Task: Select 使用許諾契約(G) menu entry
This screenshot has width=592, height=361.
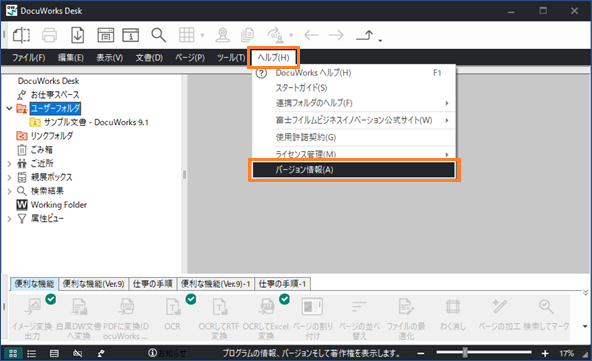Action: pos(354,137)
